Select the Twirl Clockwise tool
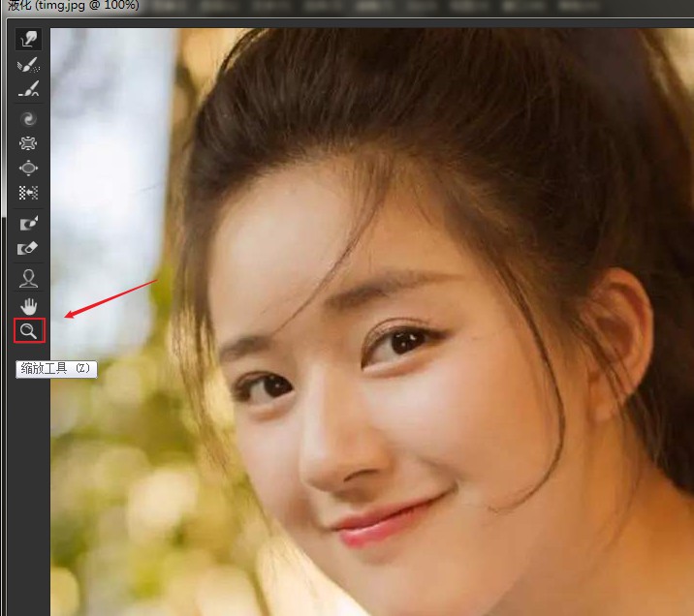The height and width of the screenshot is (616, 694). [29, 118]
